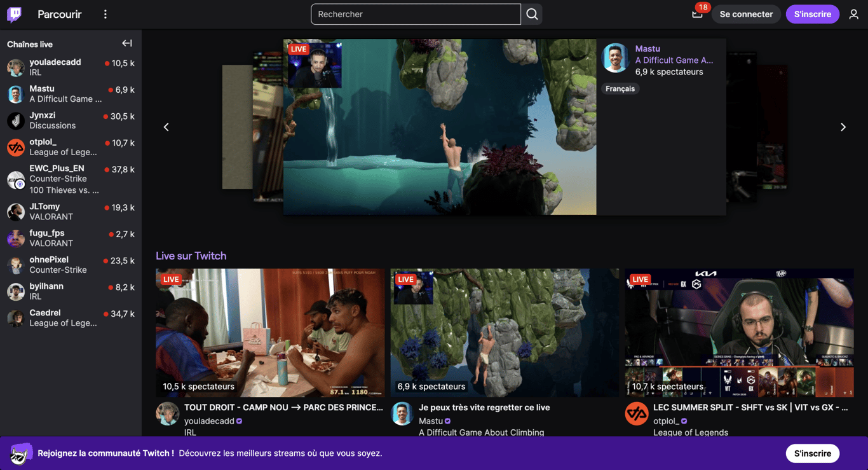The height and width of the screenshot is (470, 868).
Task: Play the featured Mastu stream video
Action: point(440,127)
